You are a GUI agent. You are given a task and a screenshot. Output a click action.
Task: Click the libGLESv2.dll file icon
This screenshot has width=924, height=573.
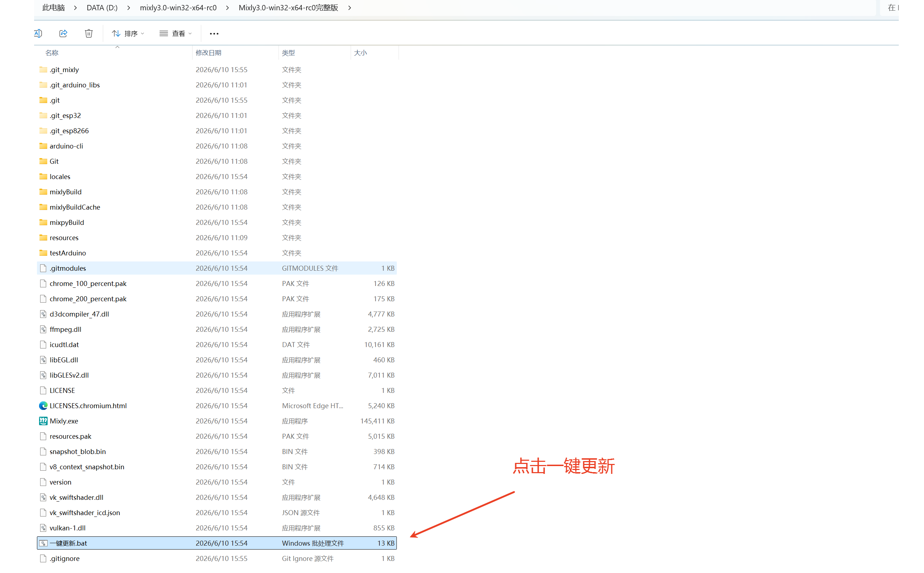[43, 375]
